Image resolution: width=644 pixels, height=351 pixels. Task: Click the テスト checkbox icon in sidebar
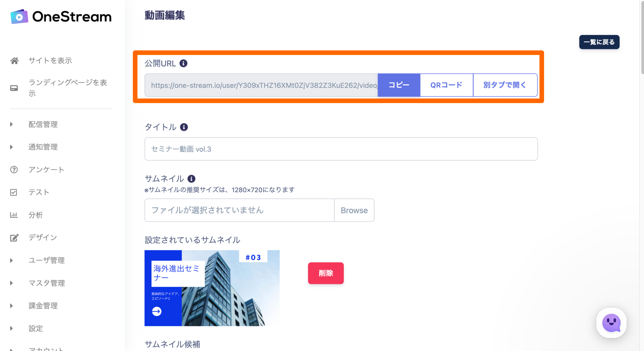pos(14,192)
